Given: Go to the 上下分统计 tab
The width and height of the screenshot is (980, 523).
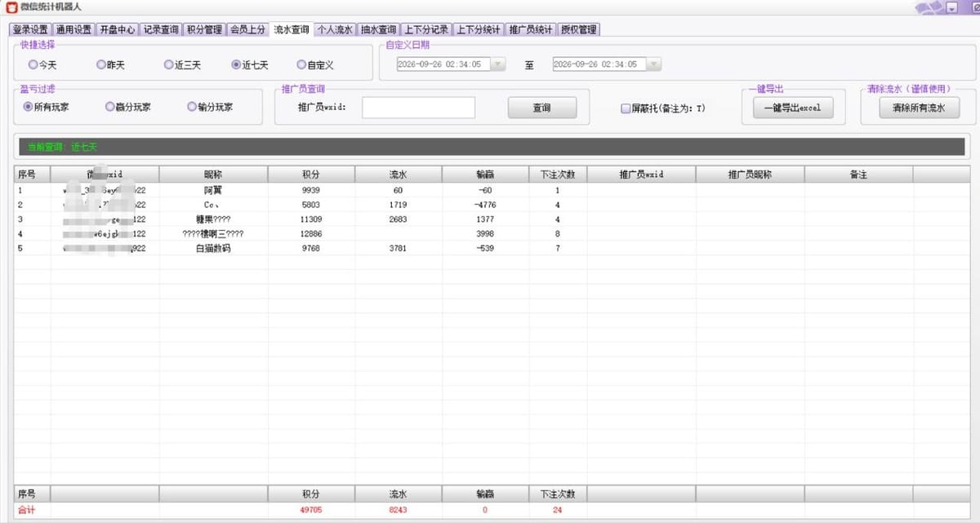Looking at the screenshot, I should coord(478,29).
